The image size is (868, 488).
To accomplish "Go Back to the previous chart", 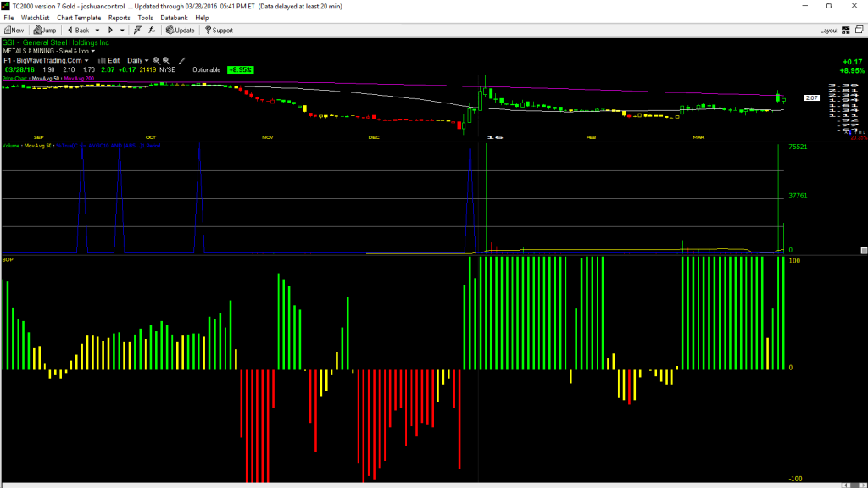I will pyautogui.click(x=78, y=30).
